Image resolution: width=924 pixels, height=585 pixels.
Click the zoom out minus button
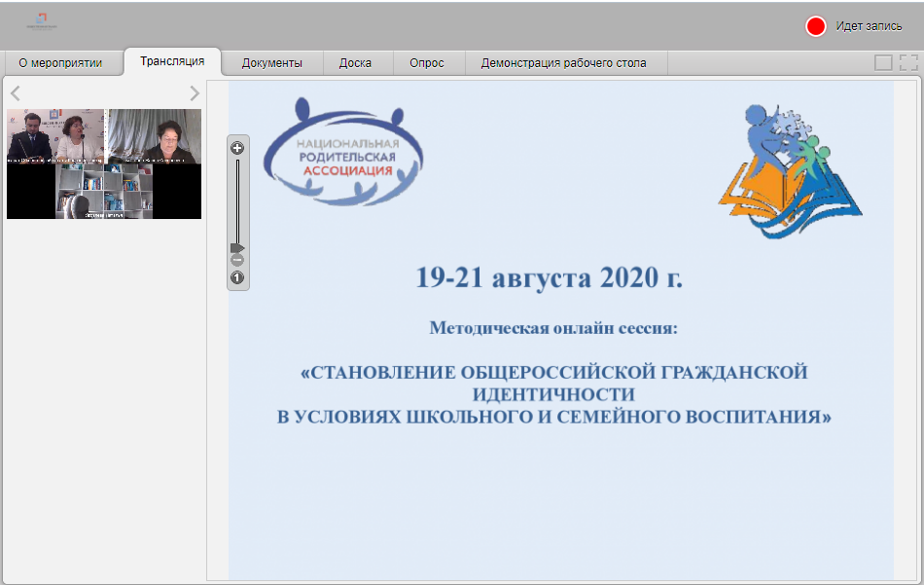237,260
